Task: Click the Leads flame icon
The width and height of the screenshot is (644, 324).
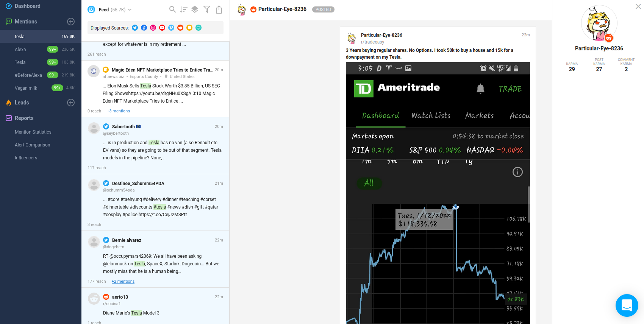Action: coord(8,103)
